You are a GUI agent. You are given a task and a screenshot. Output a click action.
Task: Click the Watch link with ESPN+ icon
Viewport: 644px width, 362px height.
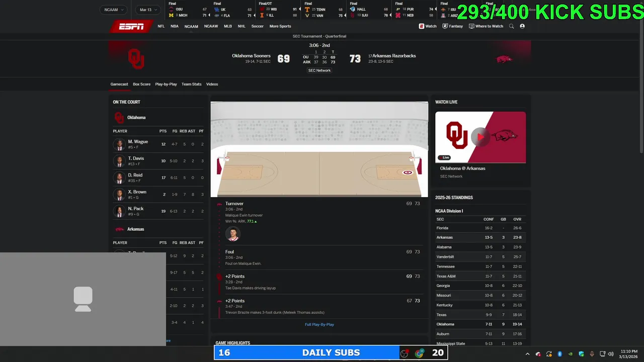(x=428, y=26)
